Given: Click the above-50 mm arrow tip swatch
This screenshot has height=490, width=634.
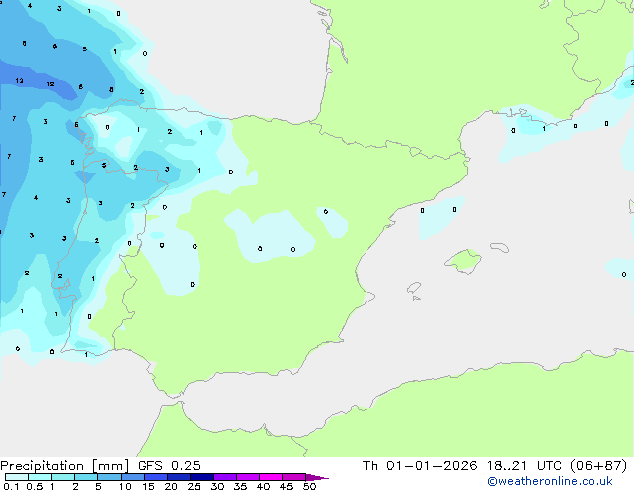Looking at the screenshot, I should pos(317,477).
